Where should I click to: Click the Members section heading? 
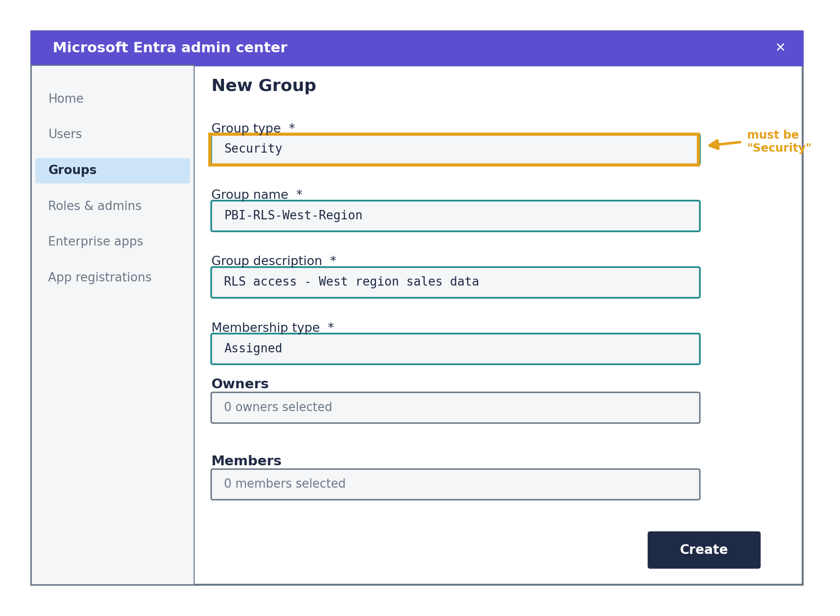tap(246, 461)
